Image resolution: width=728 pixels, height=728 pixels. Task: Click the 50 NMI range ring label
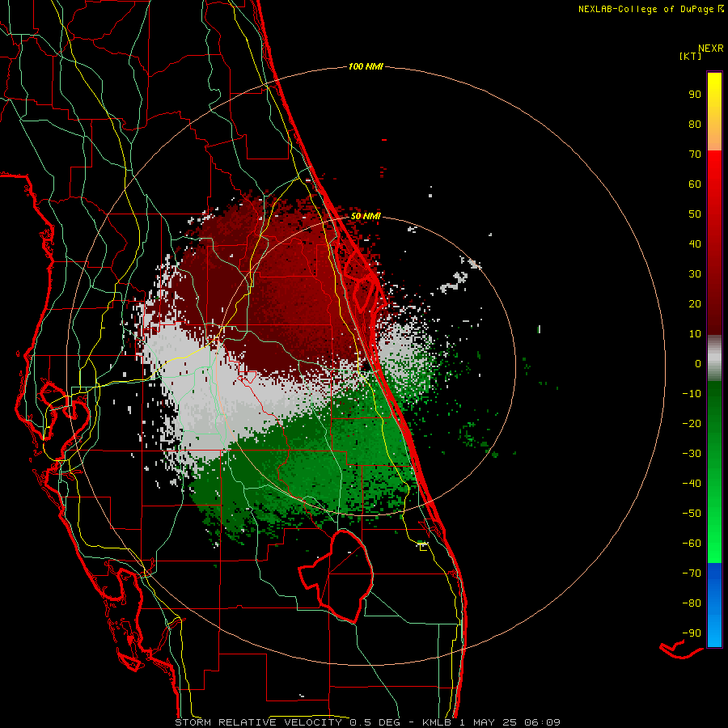(366, 216)
